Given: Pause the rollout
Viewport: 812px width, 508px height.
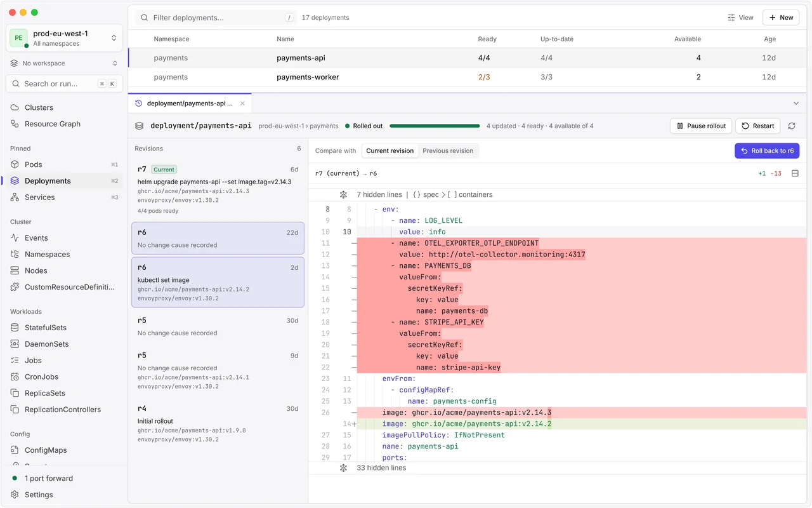Looking at the screenshot, I should [701, 126].
